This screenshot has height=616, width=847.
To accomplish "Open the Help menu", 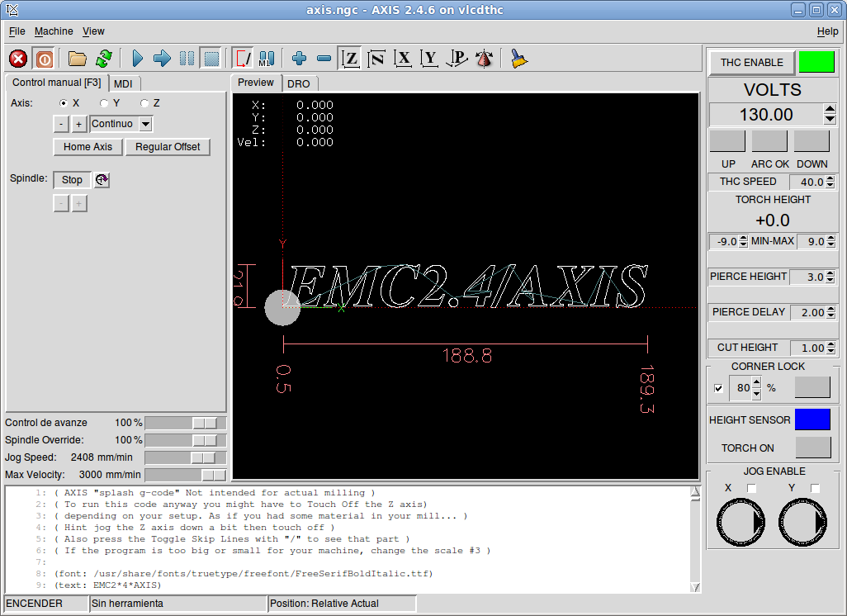I will pos(827,31).
